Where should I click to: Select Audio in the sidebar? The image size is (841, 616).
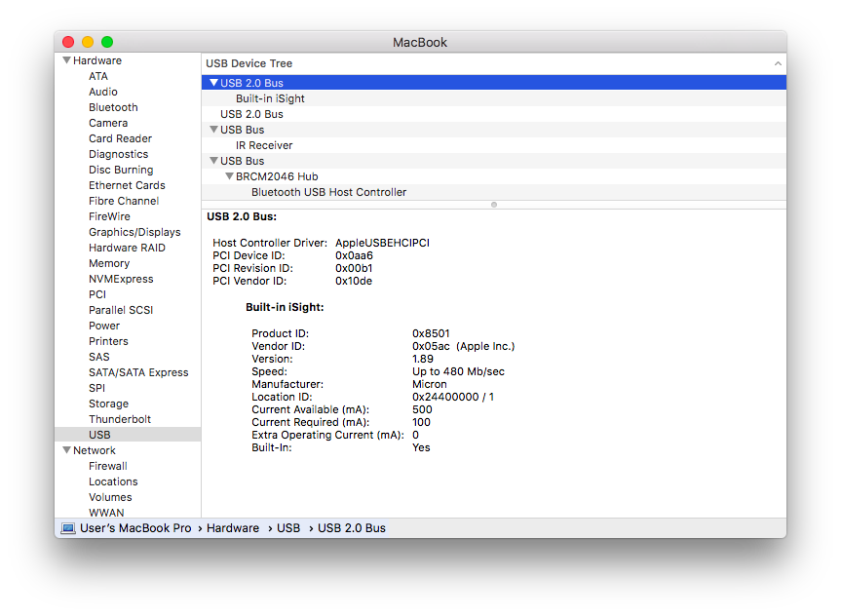pos(103,92)
